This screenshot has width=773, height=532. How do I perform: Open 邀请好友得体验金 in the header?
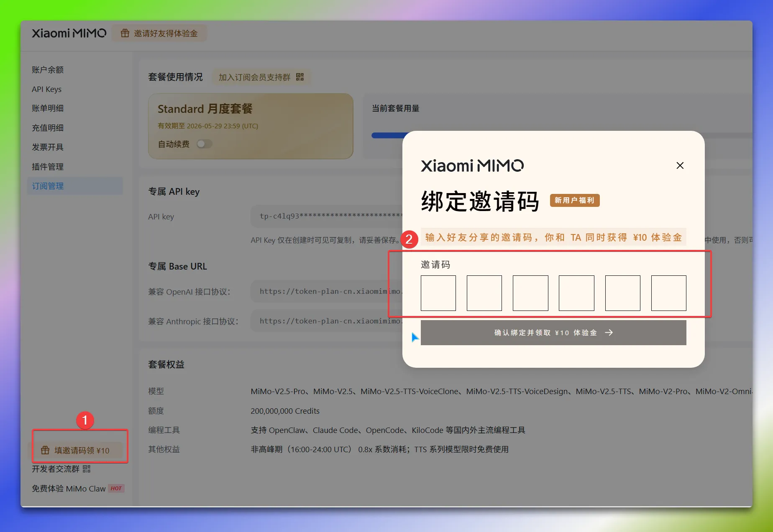pos(159,33)
